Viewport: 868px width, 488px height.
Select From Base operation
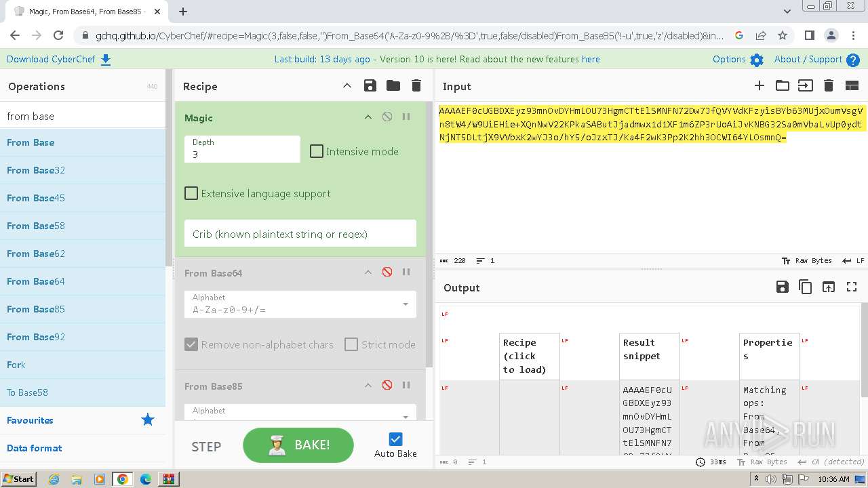pos(83,142)
